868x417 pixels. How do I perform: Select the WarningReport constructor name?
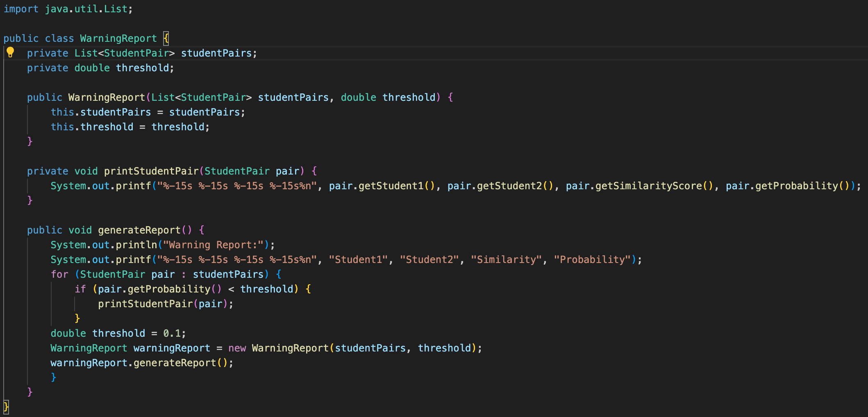point(107,97)
